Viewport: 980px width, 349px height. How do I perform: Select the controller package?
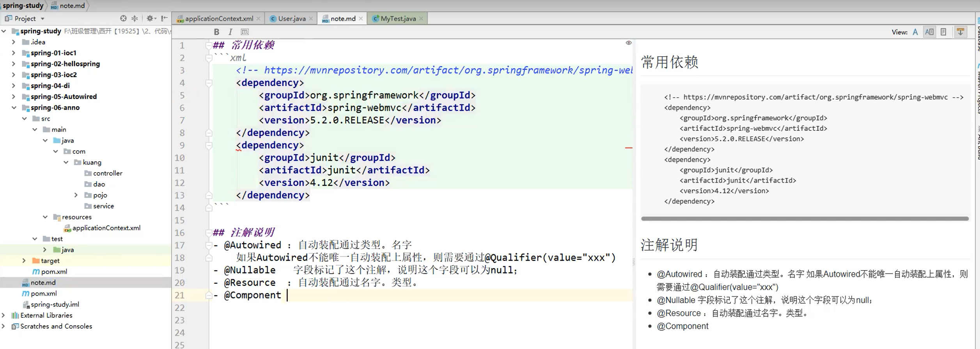(103, 173)
